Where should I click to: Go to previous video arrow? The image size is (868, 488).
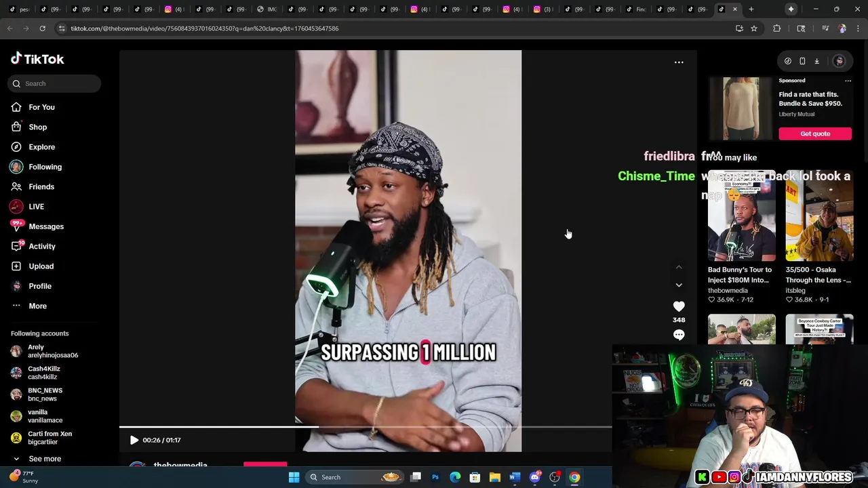[679, 267]
